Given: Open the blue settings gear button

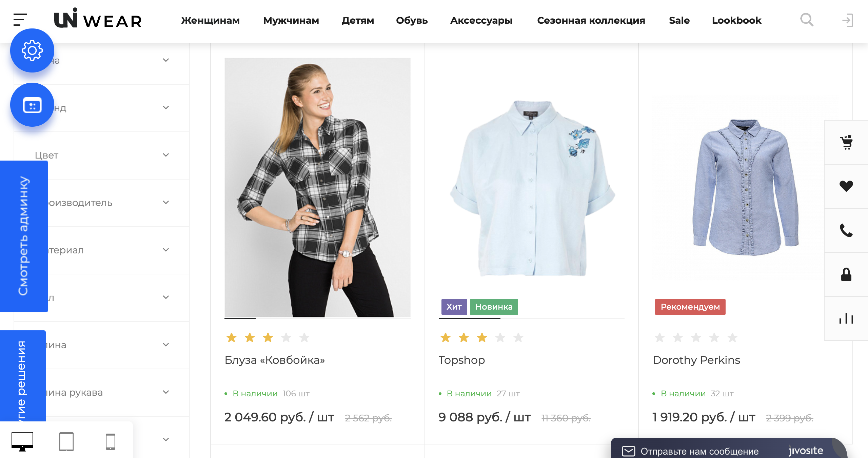Looking at the screenshot, I should point(32,50).
